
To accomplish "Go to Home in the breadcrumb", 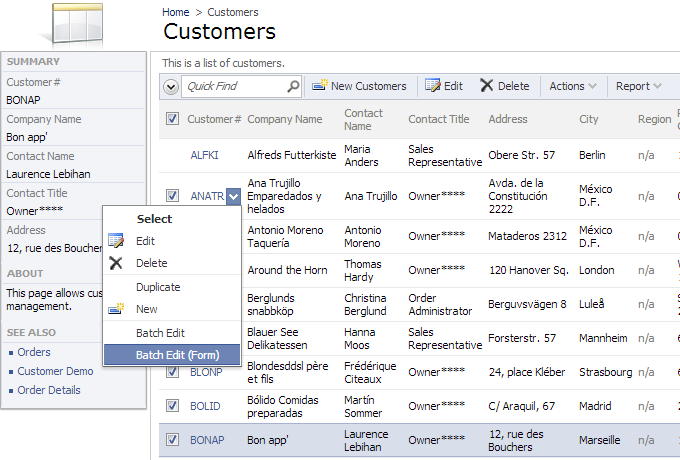I will tap(176, 12).
